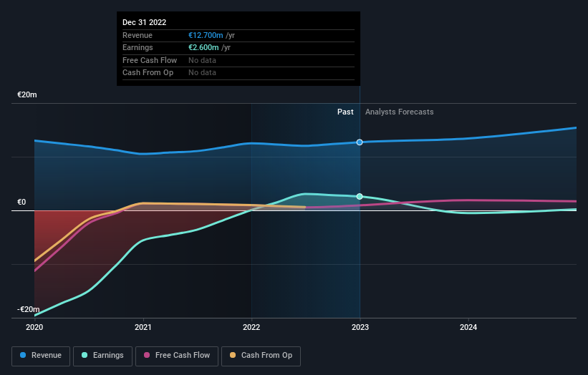Click the 2020 x-axis label
Image resolution: width=588 pixels, height=375 pixels.
[34, 328]
